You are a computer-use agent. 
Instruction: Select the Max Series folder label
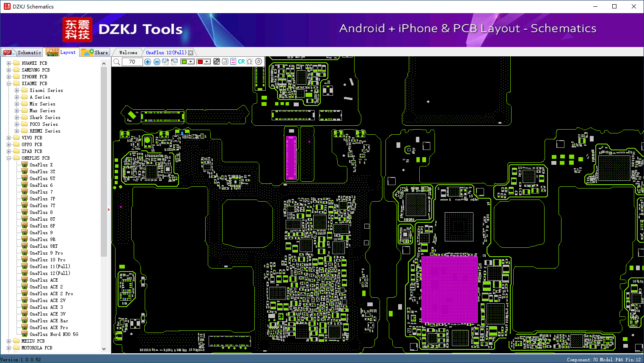tap(42, 111)
